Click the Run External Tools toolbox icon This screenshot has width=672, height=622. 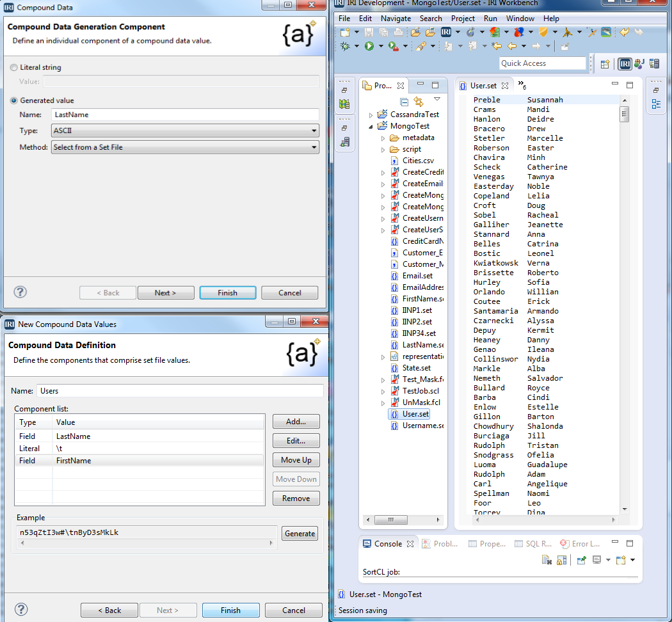tap(393, 46)
